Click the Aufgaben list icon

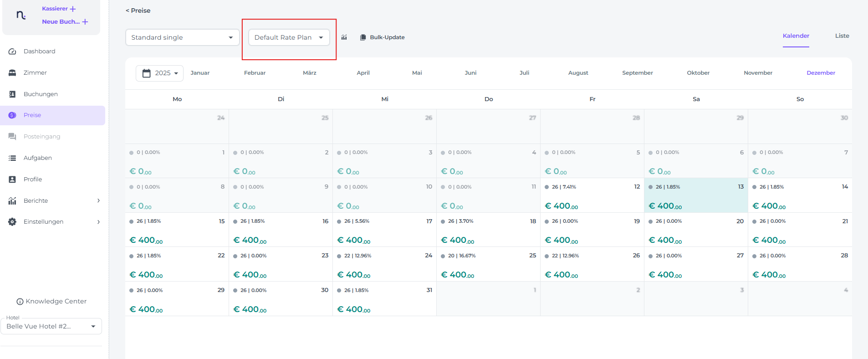pos(12,158)
